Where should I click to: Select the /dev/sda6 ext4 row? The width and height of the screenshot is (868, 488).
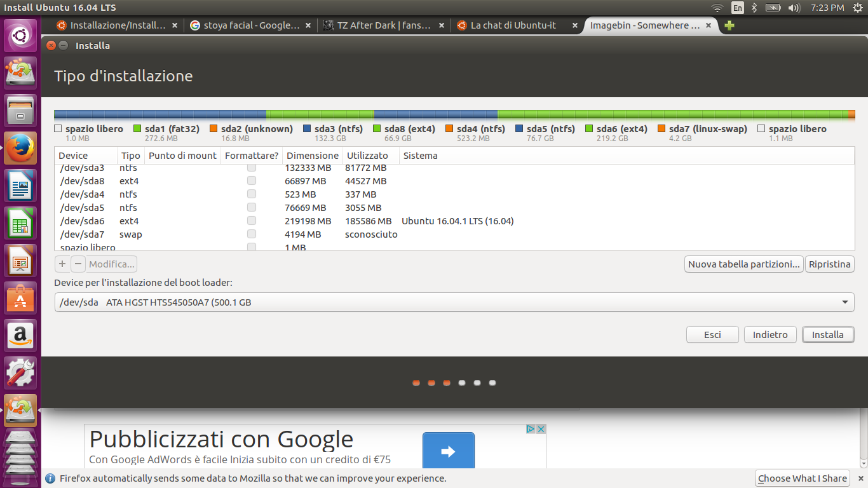click(454, 221)
